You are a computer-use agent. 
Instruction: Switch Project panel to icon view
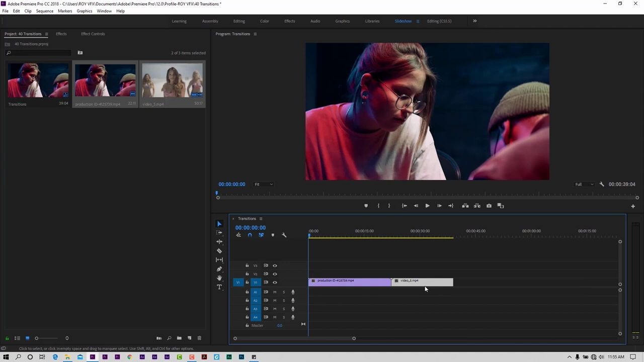point(27,338)
